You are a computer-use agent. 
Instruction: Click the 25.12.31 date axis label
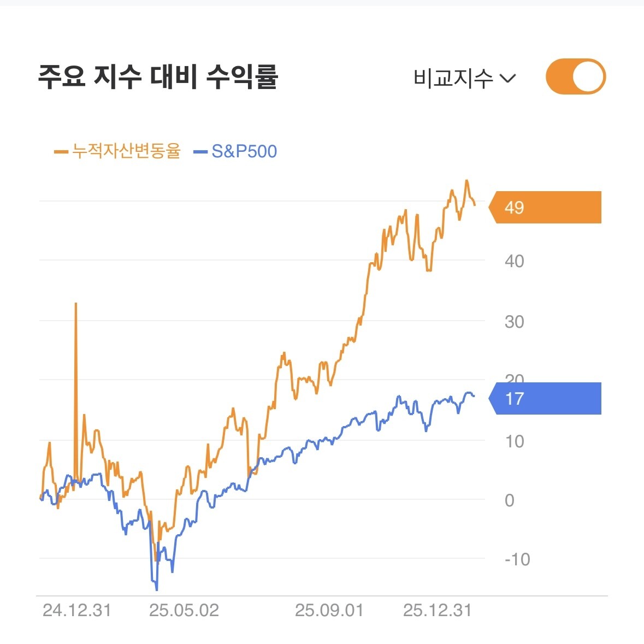click(x=437, y=610)
